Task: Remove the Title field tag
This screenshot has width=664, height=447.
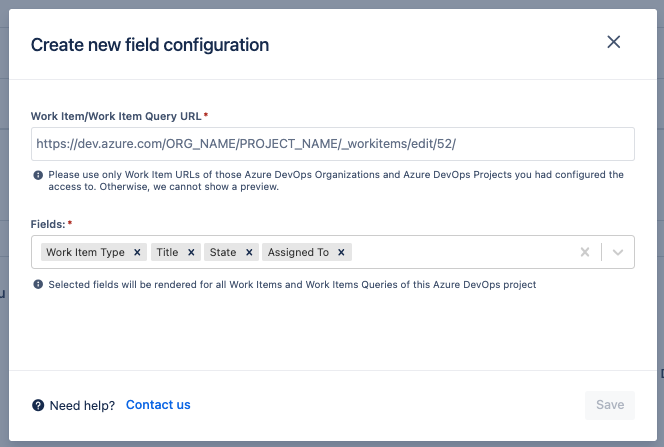Action: point(191,253)
